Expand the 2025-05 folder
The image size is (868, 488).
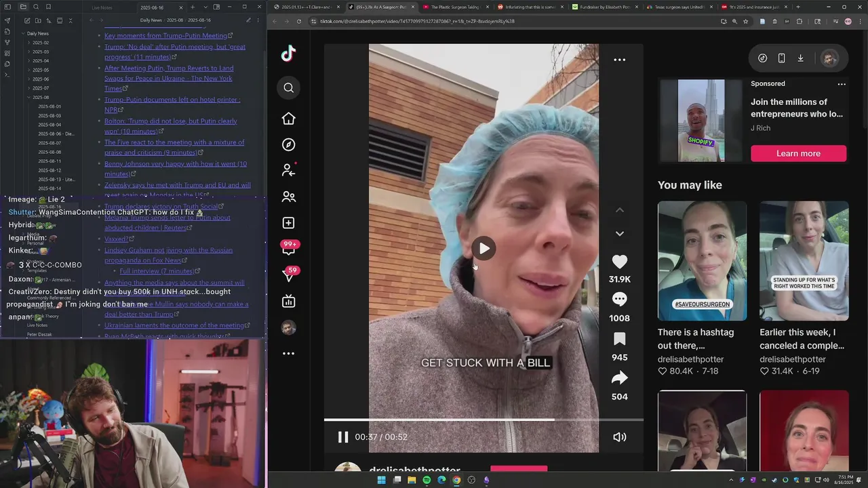pos(39,70)
